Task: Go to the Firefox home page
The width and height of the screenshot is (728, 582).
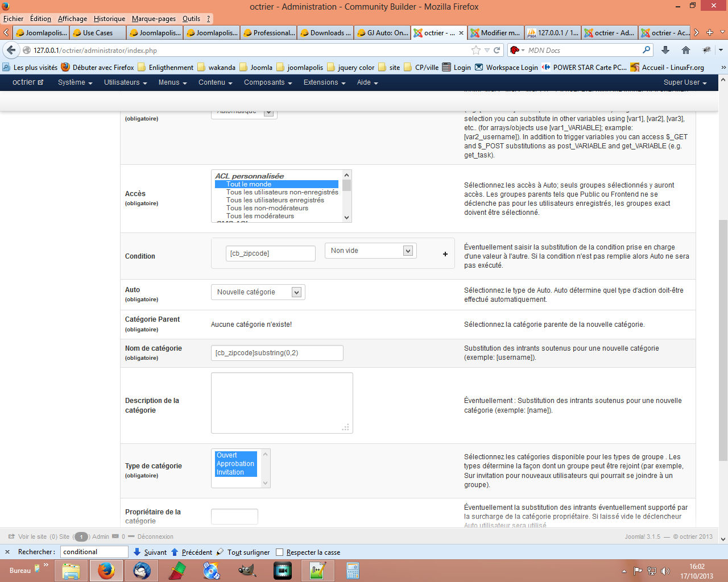Action: coord(686,50)
